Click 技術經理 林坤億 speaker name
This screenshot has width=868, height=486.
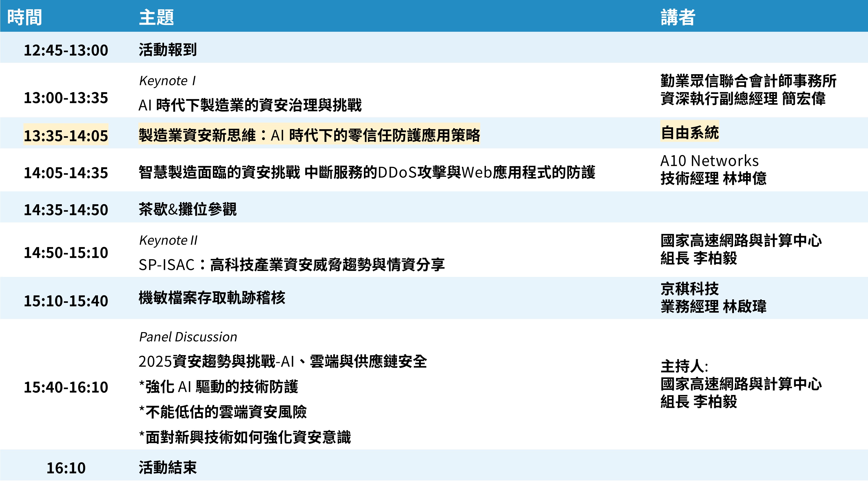click(713, 178)
